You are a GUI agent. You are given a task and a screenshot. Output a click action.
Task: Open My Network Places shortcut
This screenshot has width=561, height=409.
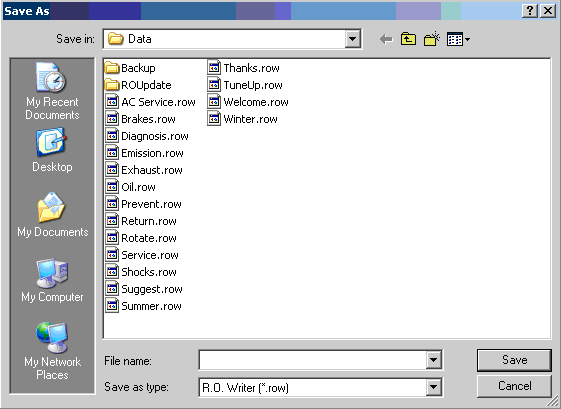[52, 351]
